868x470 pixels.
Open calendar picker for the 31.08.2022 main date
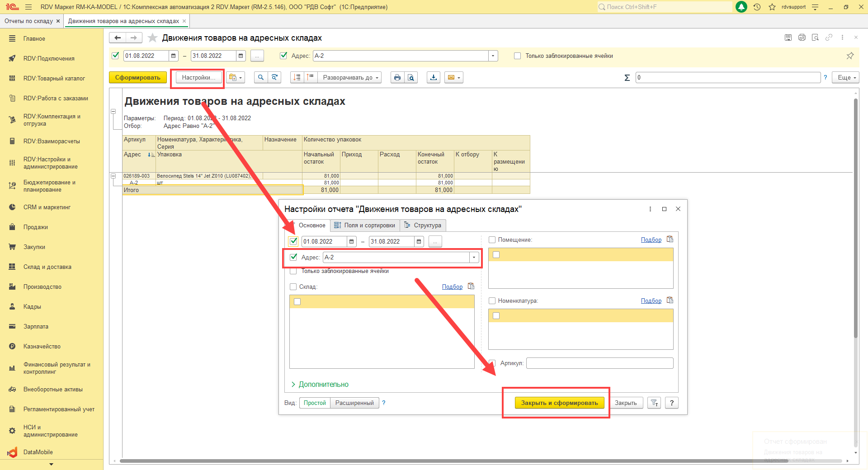[x=241, y=56]
